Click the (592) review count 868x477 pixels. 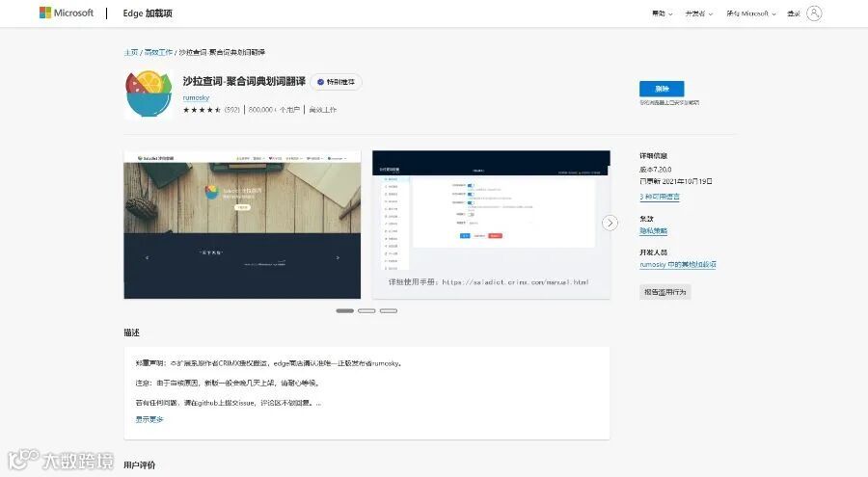(x=231, y=110)
